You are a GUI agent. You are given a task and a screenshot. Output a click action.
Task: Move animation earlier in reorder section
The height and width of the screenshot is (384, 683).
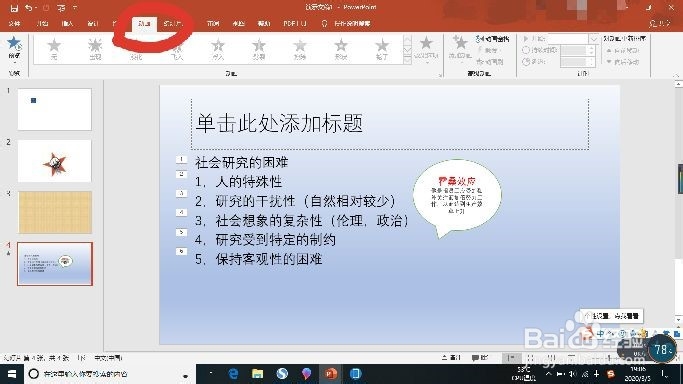pyautogui.click(x=624, y=51)
